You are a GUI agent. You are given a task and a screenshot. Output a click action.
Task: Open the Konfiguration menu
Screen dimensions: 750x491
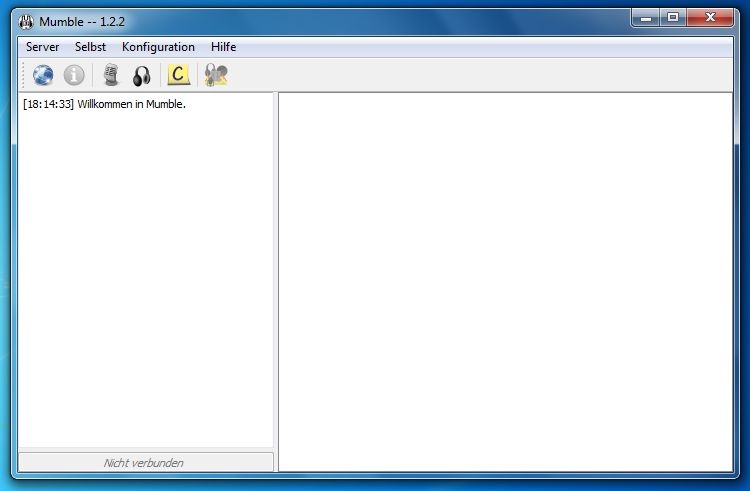coord(158,47)
